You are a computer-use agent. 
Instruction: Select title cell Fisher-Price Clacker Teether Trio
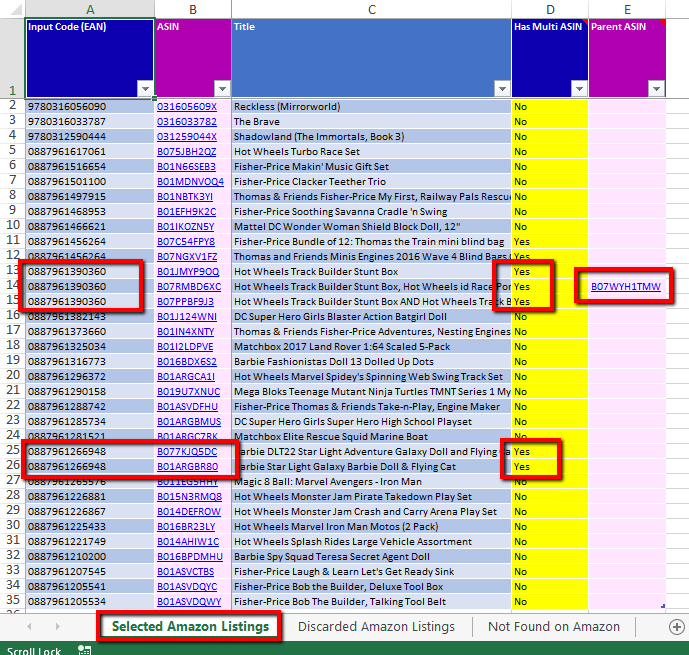371,181
